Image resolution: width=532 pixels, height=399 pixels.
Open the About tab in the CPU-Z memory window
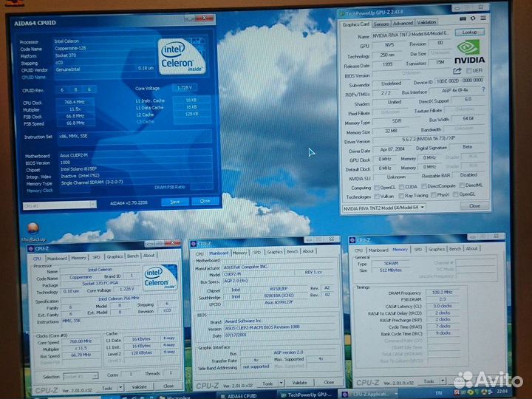pos(471,249)
